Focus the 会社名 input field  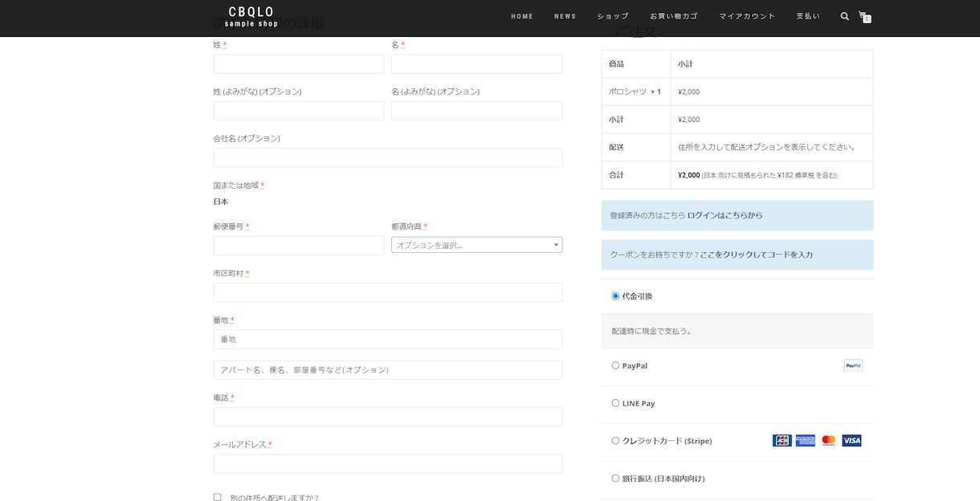[388, 157]
